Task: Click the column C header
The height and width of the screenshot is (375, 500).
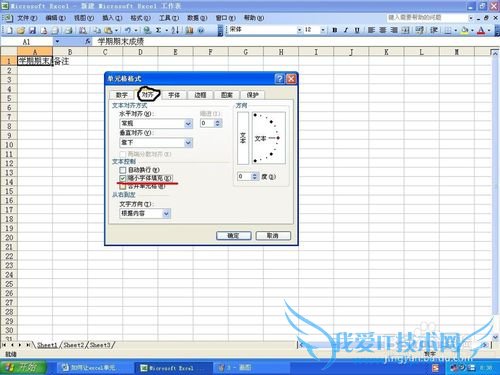Action: tap(105, 52)
